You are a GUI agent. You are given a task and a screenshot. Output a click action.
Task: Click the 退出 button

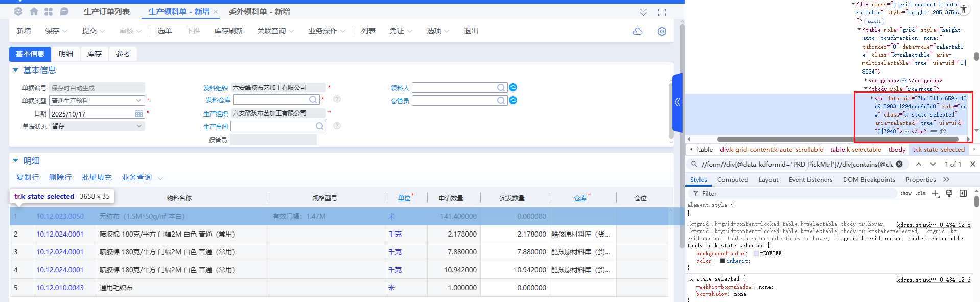click(x=471, y=31)
